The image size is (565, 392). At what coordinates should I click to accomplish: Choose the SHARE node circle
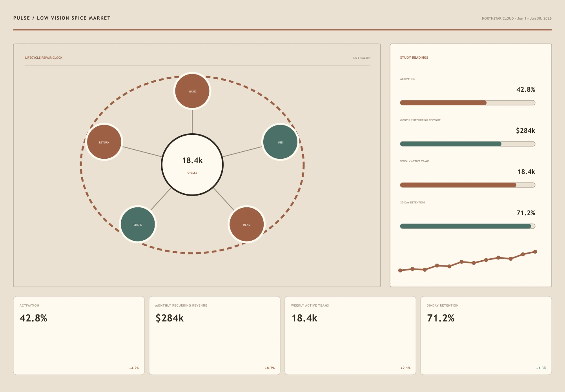coord(138,224)
